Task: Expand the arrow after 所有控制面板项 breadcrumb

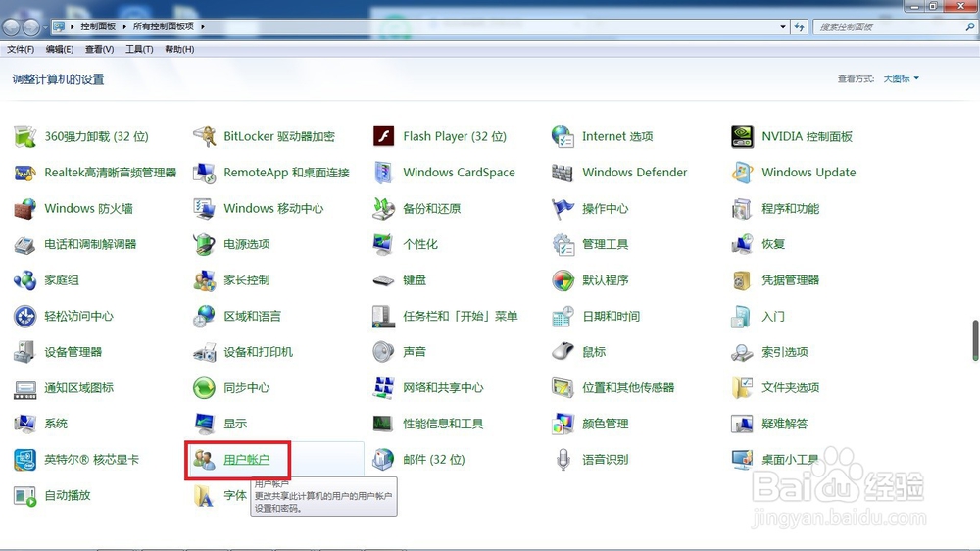Action: [x=203, y=26]
